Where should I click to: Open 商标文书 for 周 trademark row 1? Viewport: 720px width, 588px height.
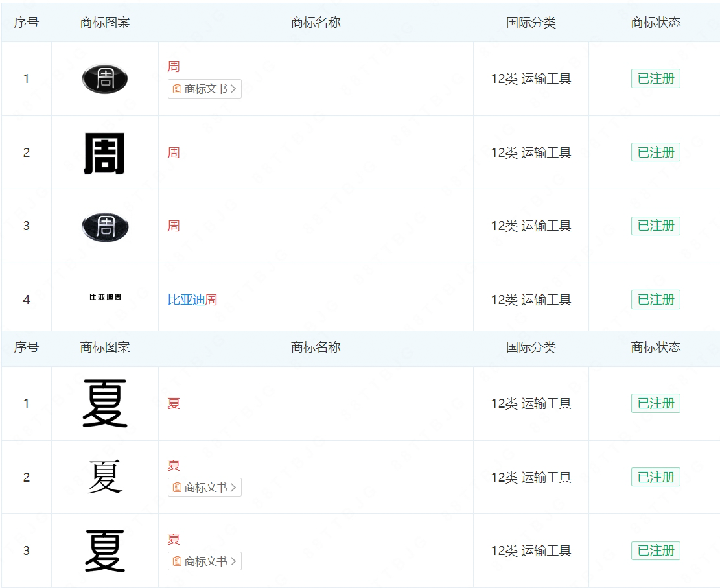tap(205, 89)
